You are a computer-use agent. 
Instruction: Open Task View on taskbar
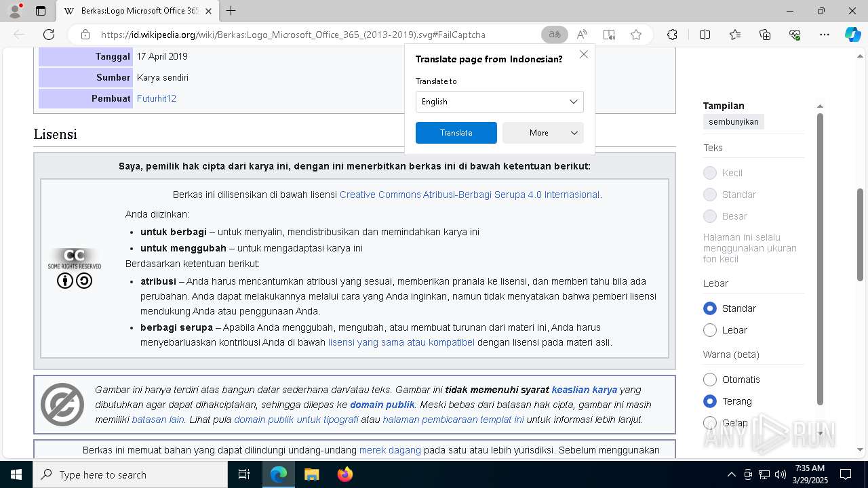pyautogui.click(x=244, y=474)
